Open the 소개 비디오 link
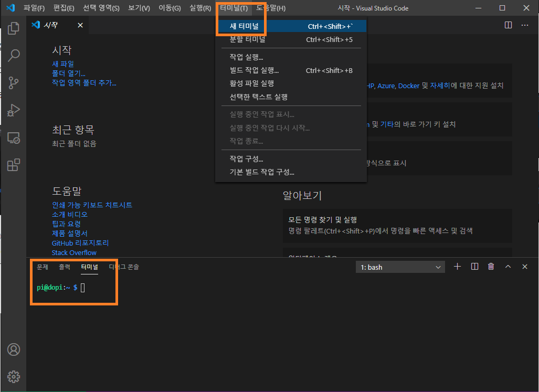The height and width of the screenshot is (392, 539). click(70, 215)
